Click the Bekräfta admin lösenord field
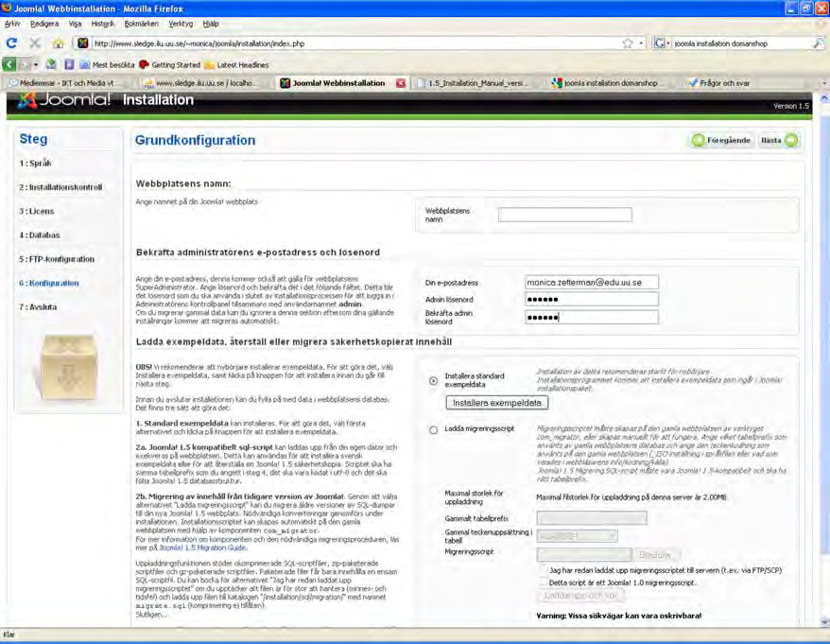The height and width of the screenshot is (644, 830). [591, 317]
